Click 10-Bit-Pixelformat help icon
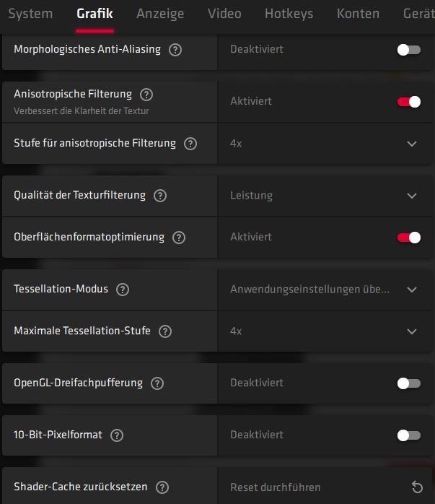The image size is (435, 504). point(117,435)
